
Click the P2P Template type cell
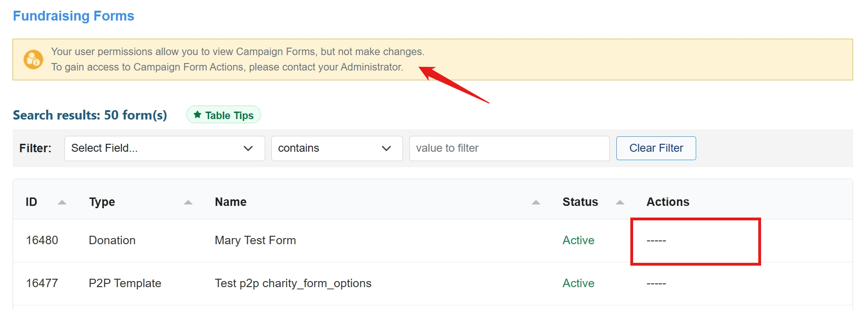click(x=125, y=283)
